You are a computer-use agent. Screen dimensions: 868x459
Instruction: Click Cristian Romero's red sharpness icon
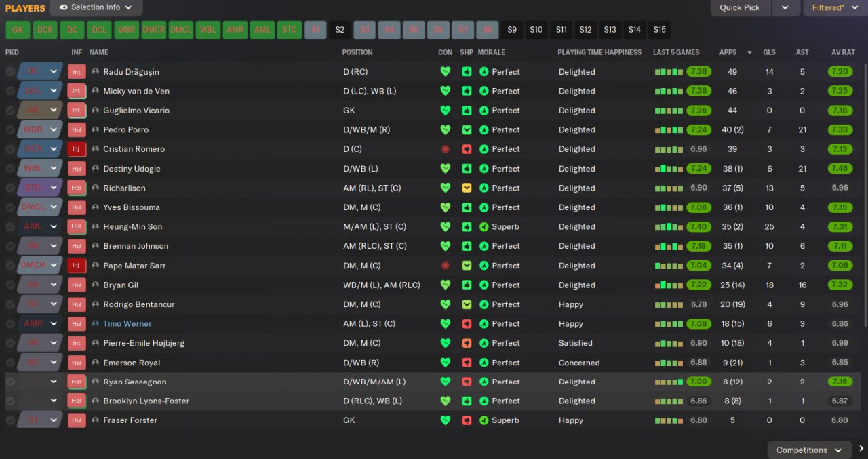pyautogui.click(x=467, y=149)
